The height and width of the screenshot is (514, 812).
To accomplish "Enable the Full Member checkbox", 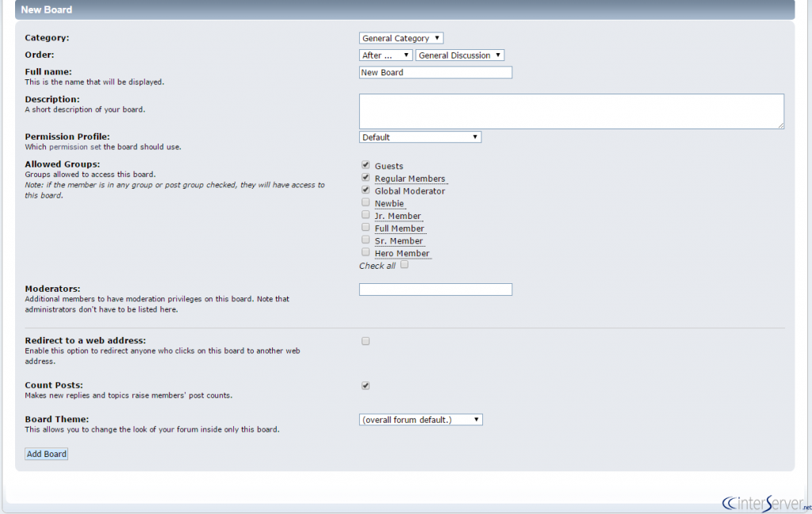I will click(x=366, y=228).
